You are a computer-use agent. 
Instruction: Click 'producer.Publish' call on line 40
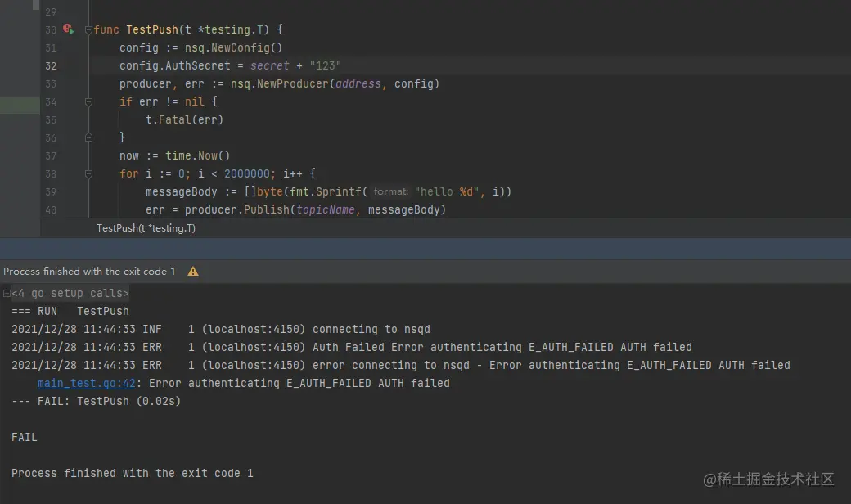237,210
